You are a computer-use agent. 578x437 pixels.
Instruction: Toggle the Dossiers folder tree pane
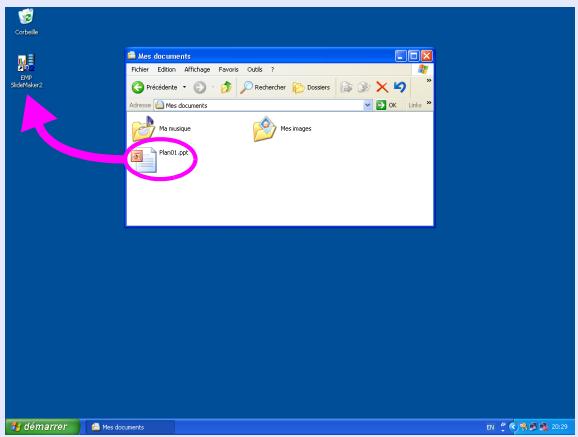pos(311,87)
